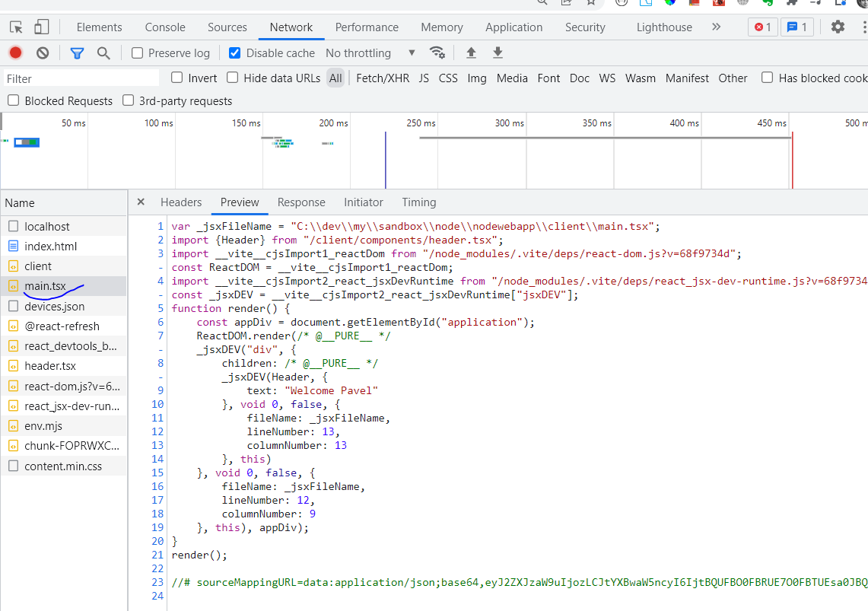Select index.html document icon
The width and height of the screenshot is (868, 611).
tap(13, 247)
